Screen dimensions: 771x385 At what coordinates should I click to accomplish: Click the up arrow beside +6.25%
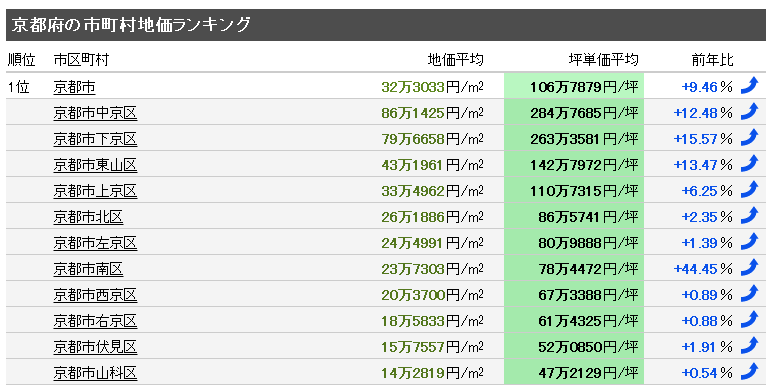(750, 189)
